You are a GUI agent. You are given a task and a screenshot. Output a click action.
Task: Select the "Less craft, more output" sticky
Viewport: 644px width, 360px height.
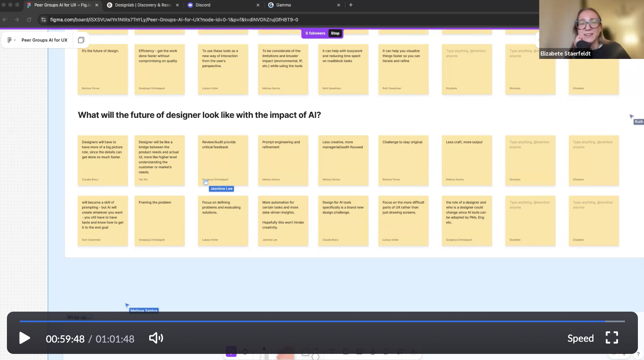point(467,160)
